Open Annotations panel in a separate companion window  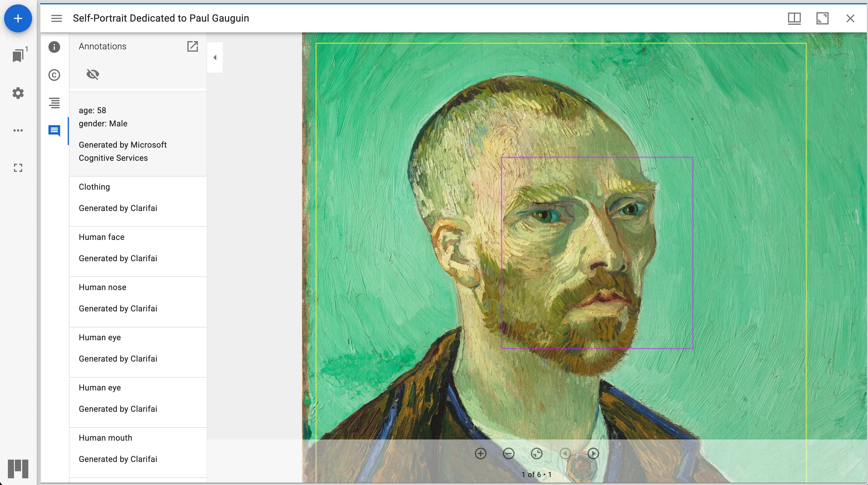192,46
